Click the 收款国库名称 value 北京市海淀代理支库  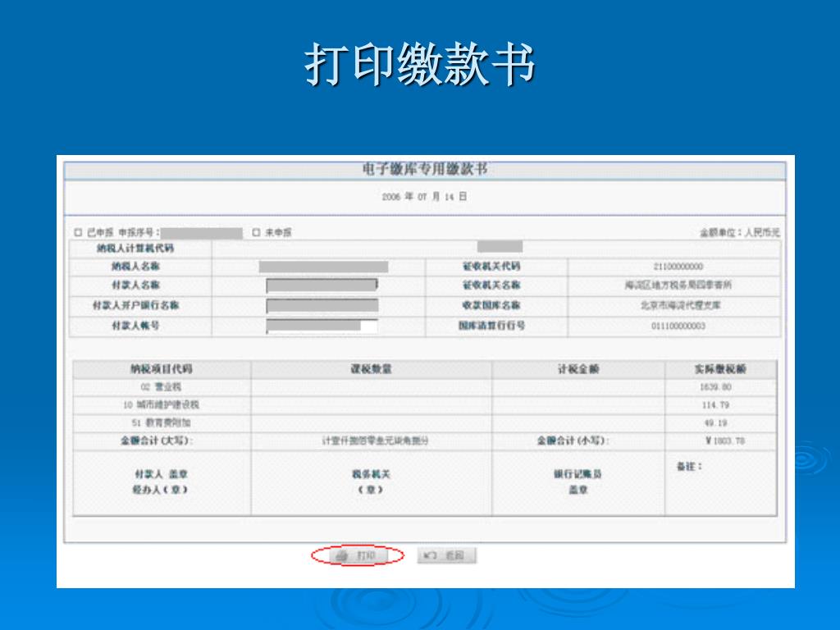coord(680,305)
